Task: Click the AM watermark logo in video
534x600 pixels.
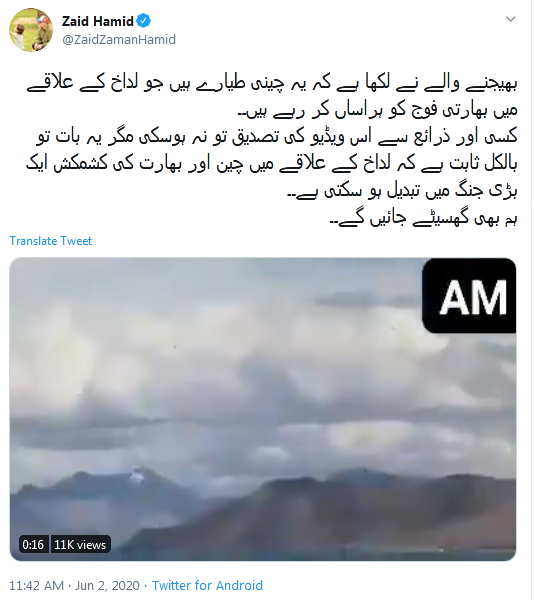Action: [x=469, y=296]
